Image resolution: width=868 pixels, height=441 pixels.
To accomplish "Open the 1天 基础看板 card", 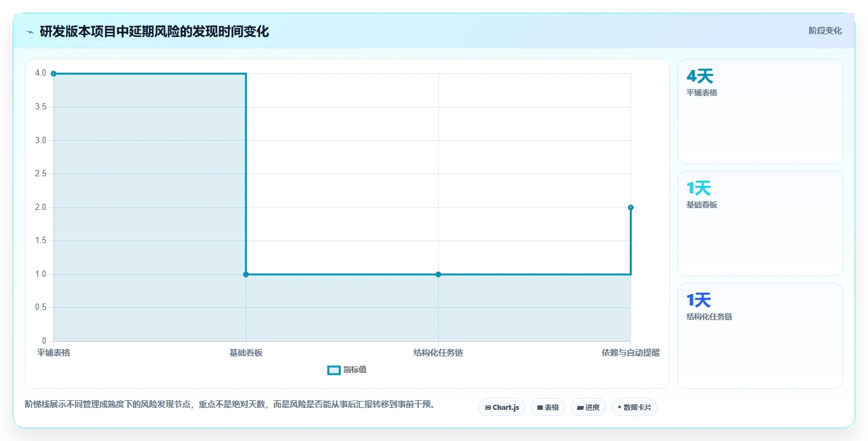I will tap(760, 223).
